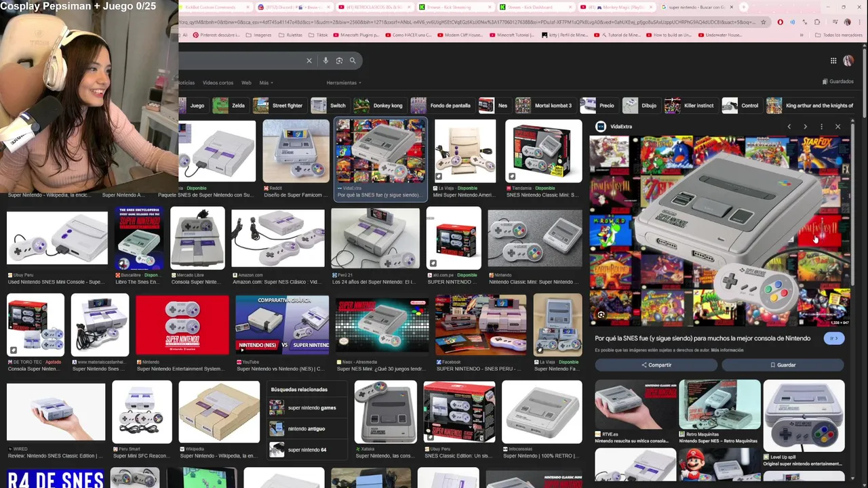The height and width of the screenshot is (488, 868).
Task: Expand the 'Más' search filter dropdown
Action: [x=266, y=83]
